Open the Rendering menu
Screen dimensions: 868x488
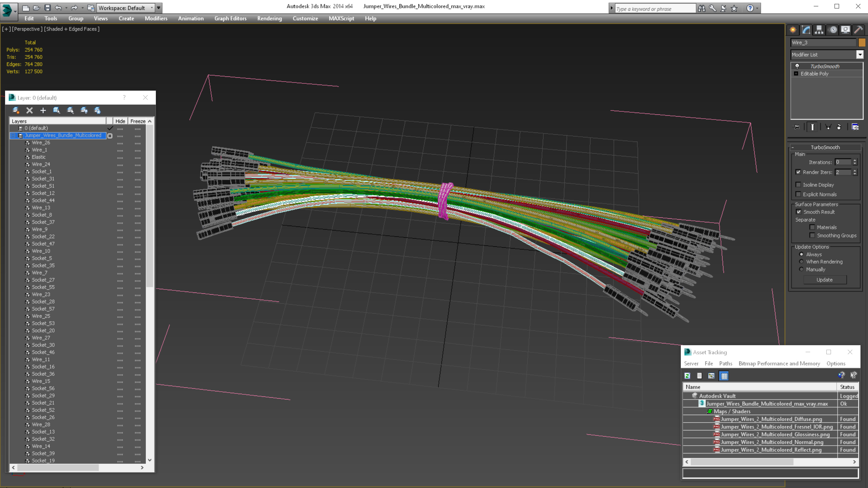click(269, 18)
